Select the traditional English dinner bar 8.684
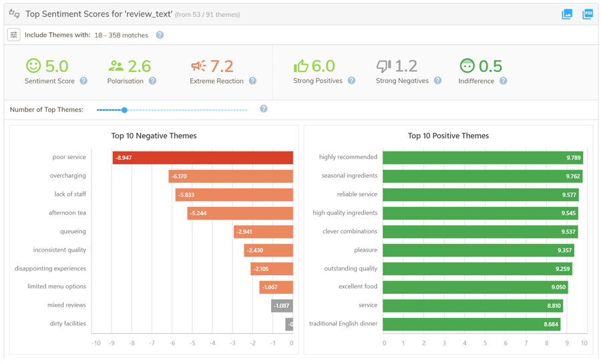The width and height of the screenshot is (601, 364). (x=471, y=324)
